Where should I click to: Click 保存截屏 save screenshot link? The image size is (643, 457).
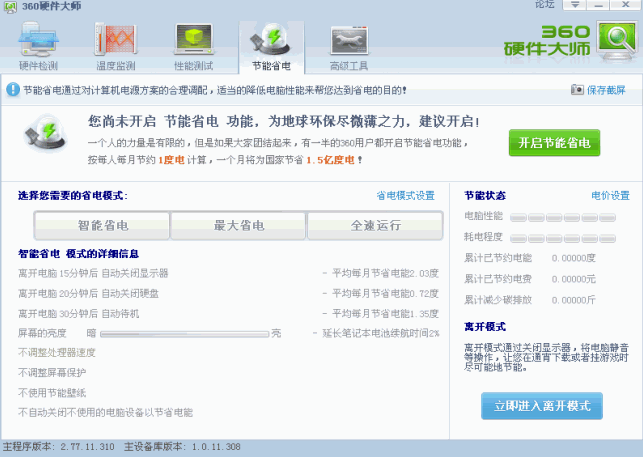click(606, 90)
